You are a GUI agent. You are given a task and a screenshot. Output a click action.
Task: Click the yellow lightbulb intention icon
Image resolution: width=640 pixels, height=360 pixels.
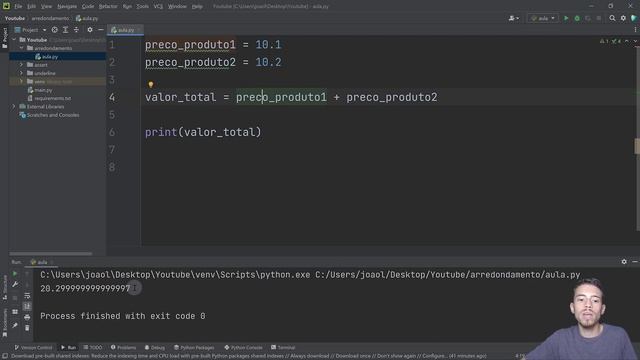click(x=151, y=84)
